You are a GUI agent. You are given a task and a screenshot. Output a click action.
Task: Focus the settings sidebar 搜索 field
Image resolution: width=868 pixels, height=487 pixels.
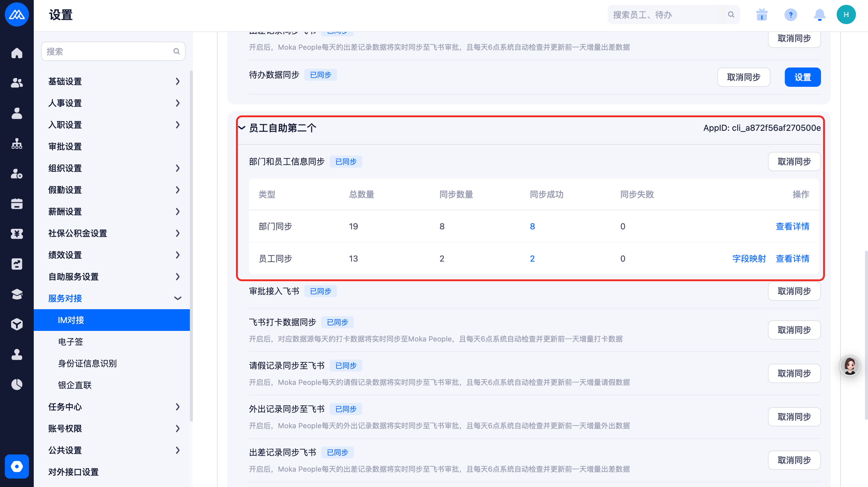click(x=108, y=51)
